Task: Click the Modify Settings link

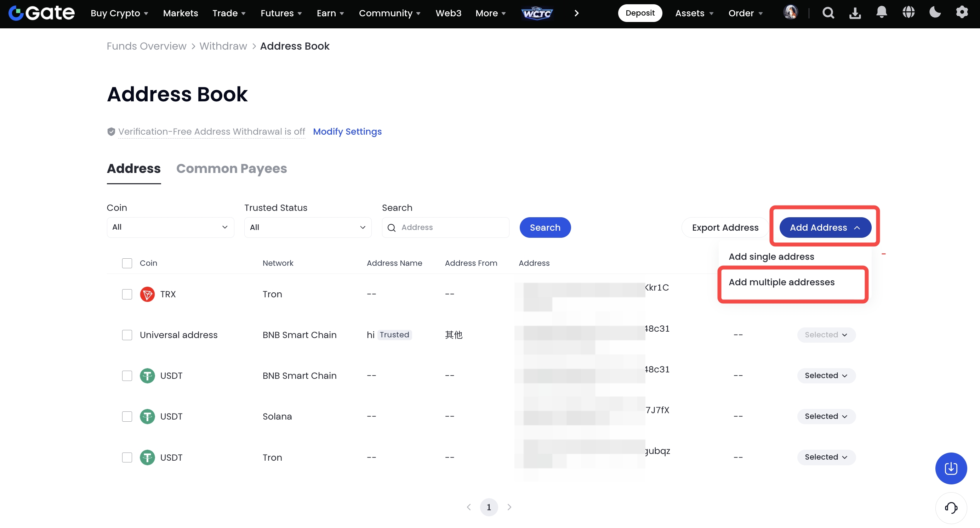Action: [347, 132]
